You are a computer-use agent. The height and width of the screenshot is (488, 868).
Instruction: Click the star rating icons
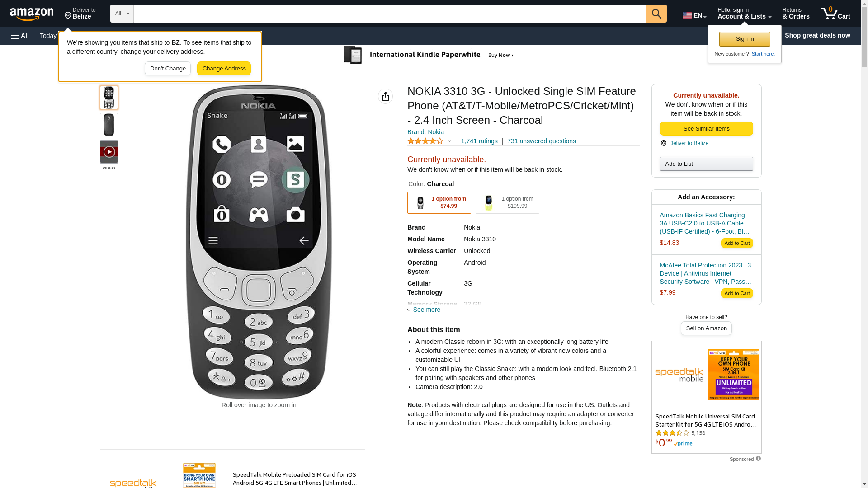[425, 141]
